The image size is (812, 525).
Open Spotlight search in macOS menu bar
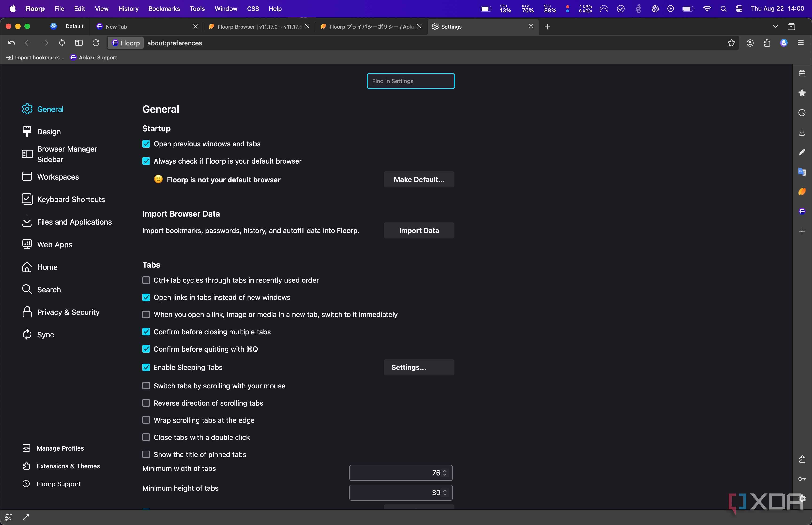pos(723,8)
